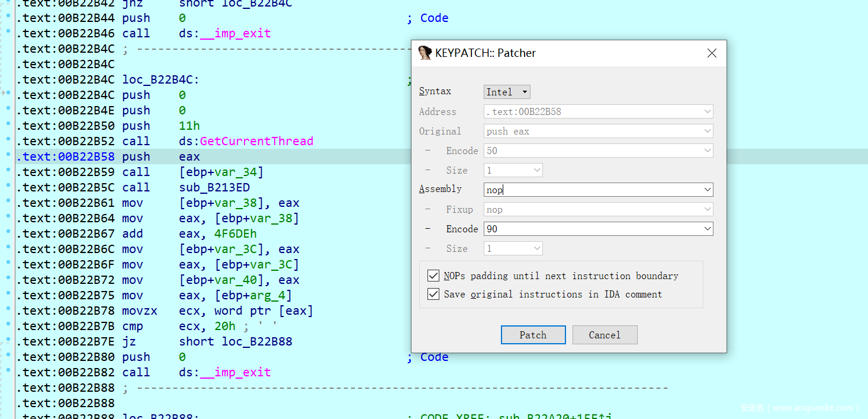Click gutter dot beside call sub_B213ED line

pyautogui.click(x=8, y=185)
